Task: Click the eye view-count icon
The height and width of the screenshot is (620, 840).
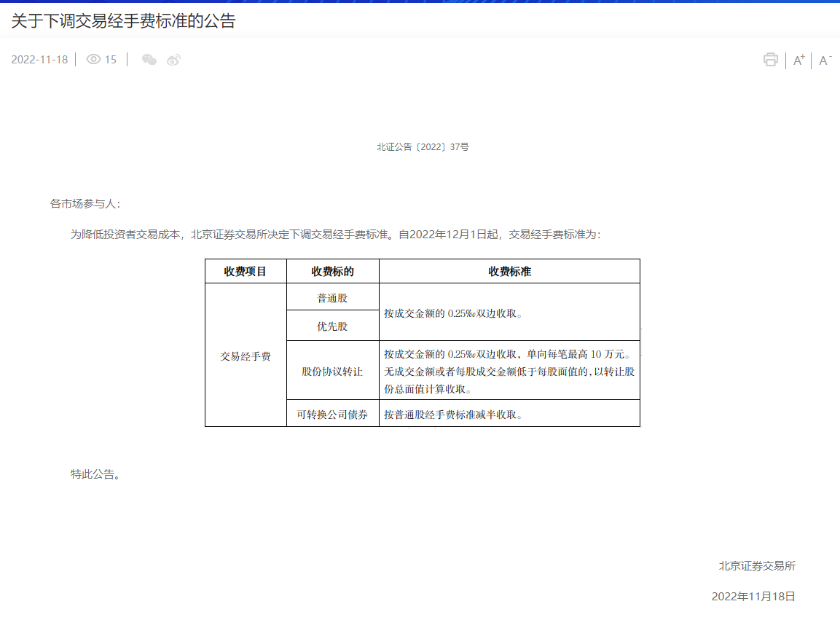Action: (x=93, y=60)
